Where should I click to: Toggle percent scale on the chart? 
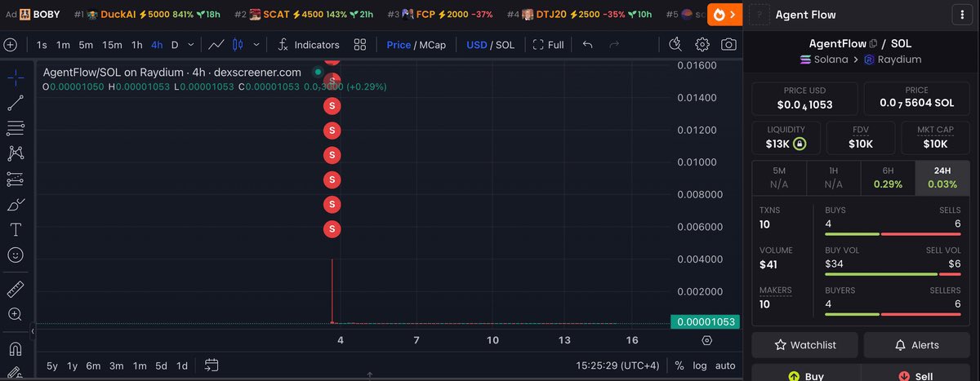tap(679, 365)
